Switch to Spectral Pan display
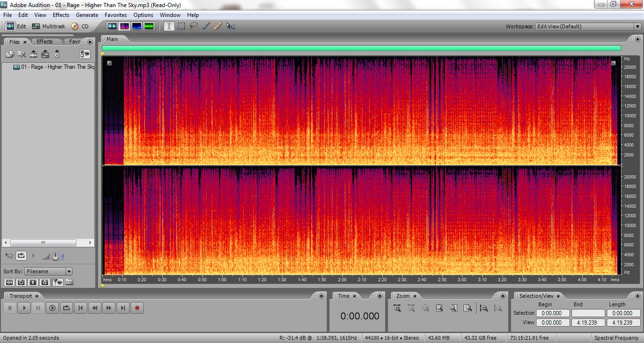The height and width of the screenshot is (343, 644). 137,26
